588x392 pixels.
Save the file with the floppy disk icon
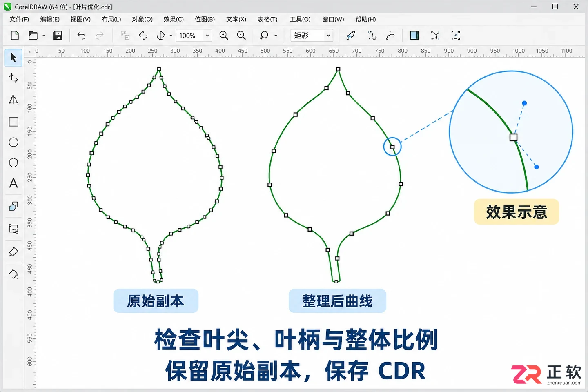[58, 36]
